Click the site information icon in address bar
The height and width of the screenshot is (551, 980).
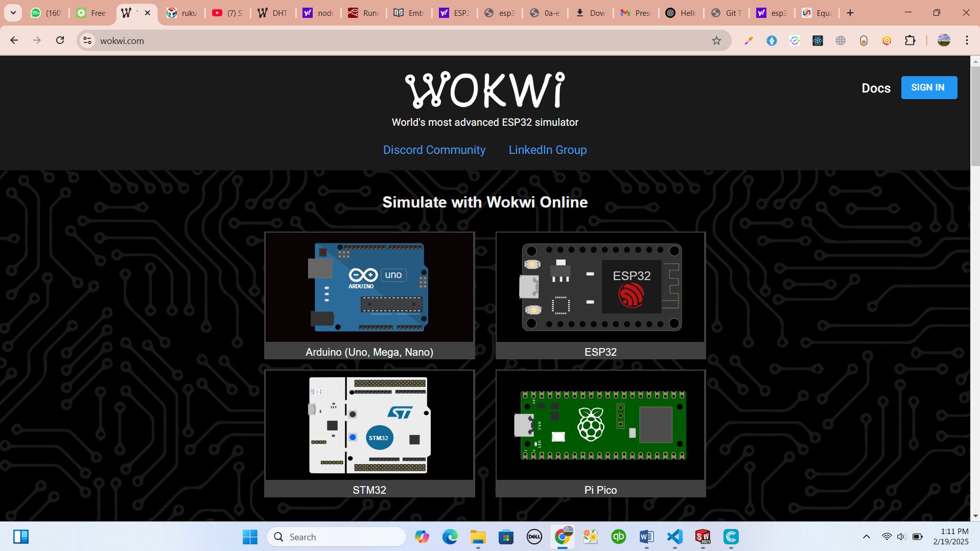[x=87, y=40]
